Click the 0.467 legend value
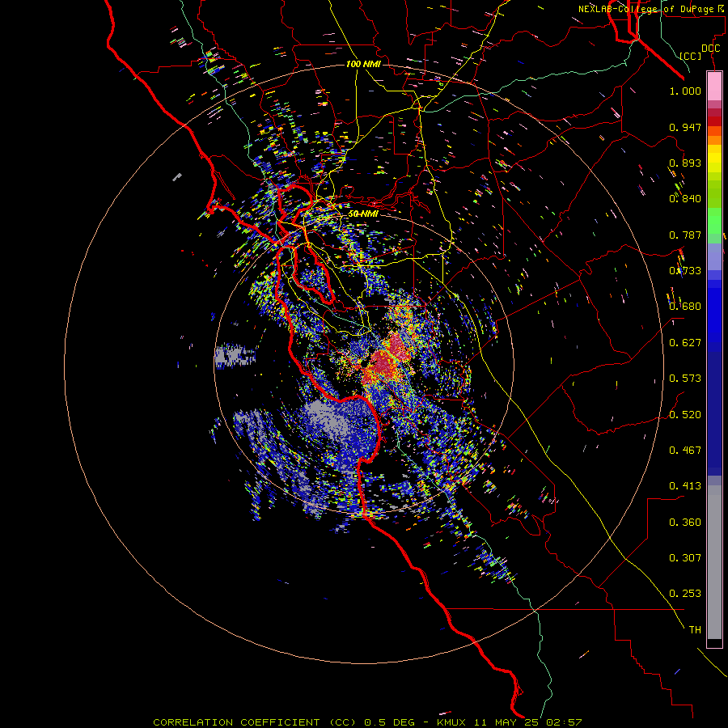728x728 pixels. click(x=685, y=451)
